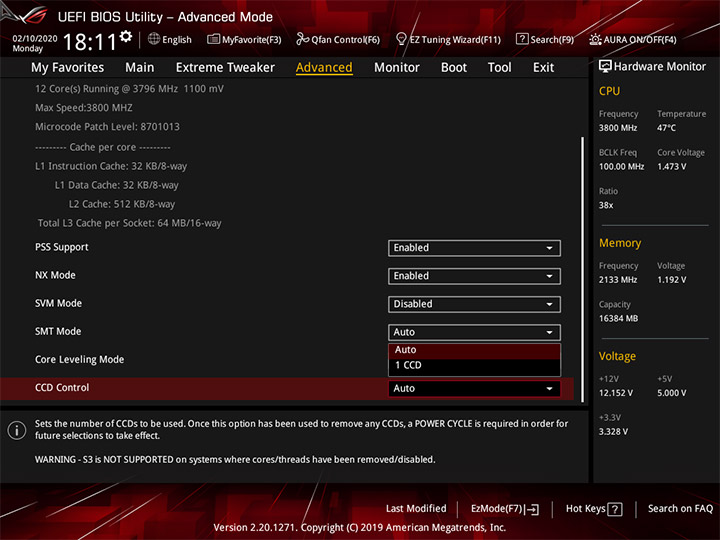Click the info icon beside help text
720x540 pixels.
click(x=17, y=430)
